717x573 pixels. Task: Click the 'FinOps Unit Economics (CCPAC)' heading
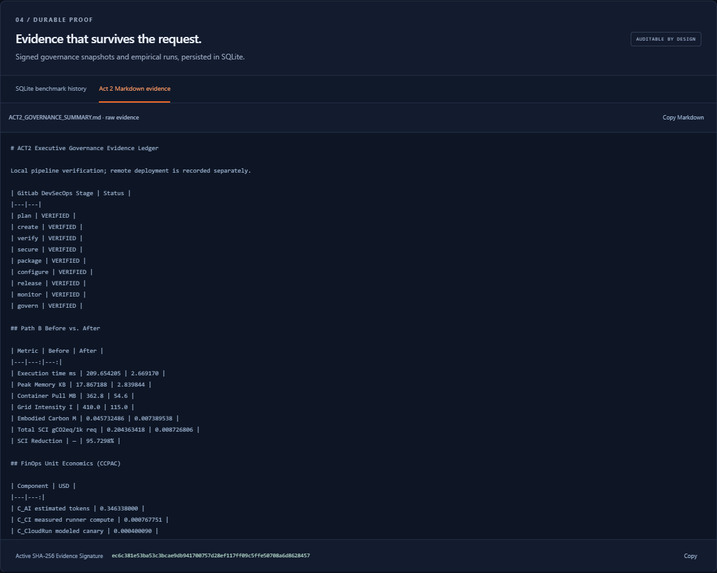point(65,463)
